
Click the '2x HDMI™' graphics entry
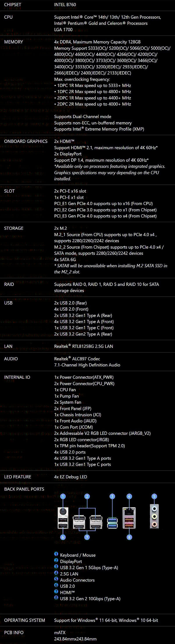64,141
